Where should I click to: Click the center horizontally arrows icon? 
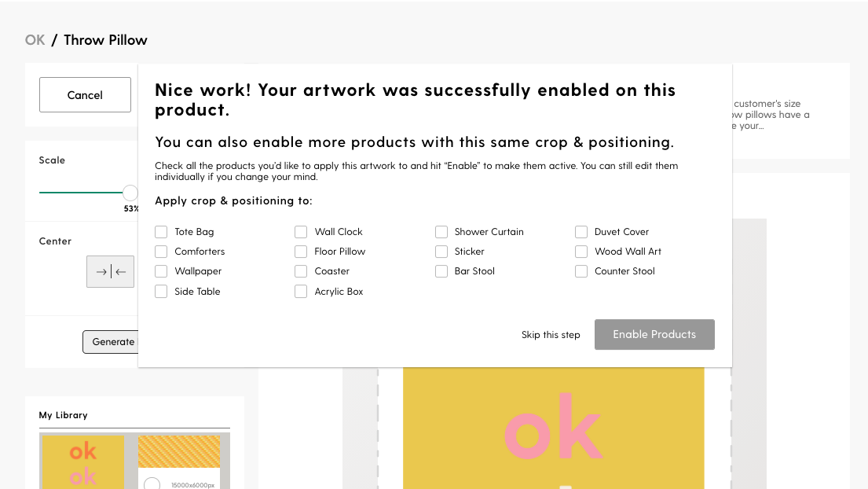(110, 271)
